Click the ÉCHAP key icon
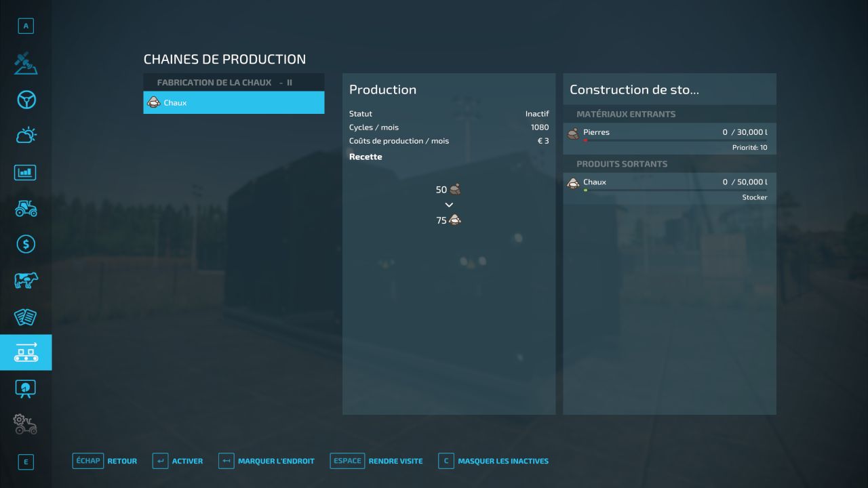The height and width of the screenshot is (488, 868). 88,461
